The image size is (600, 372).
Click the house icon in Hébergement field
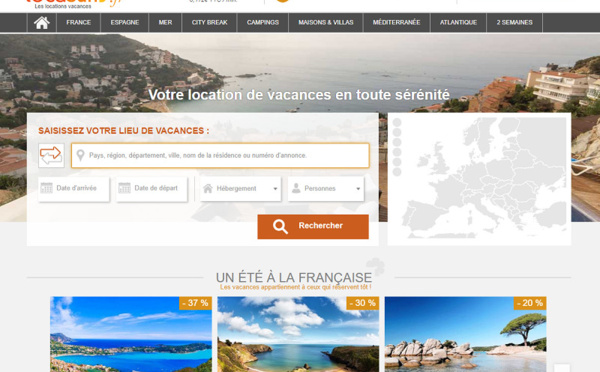[208, 188]
